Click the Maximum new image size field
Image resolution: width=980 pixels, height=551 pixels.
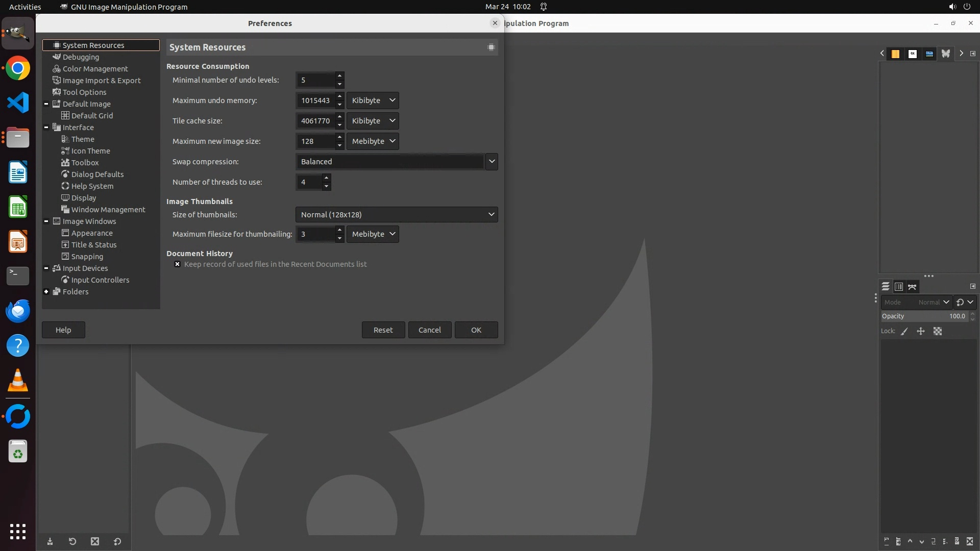[315, 141]
